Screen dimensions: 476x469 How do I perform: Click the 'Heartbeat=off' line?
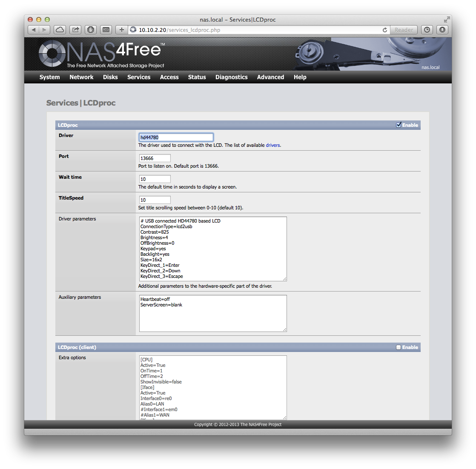point(155,300)
